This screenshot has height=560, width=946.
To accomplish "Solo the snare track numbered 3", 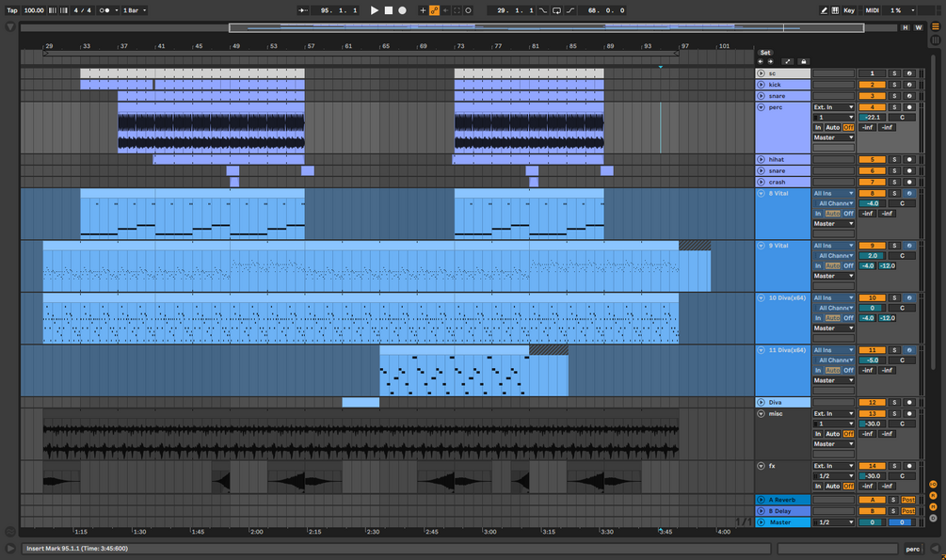I will pyautogui.click(x=895, y=96).
